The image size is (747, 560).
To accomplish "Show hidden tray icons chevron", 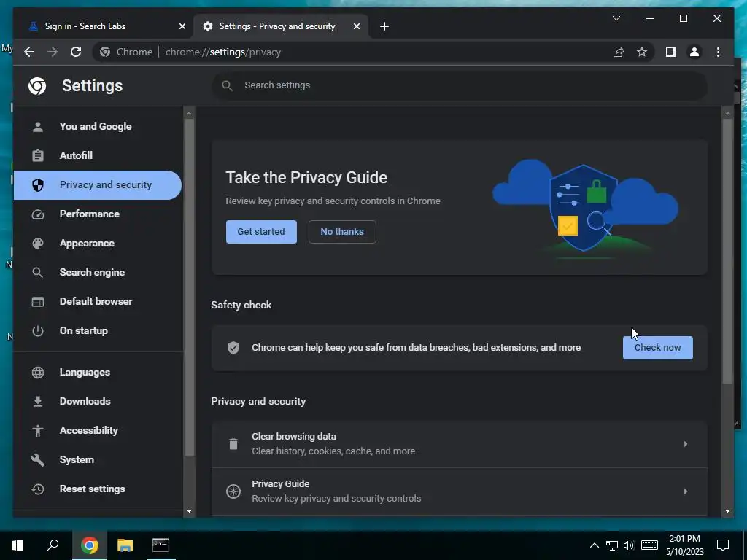I will pyautogui.click(x=594, y=545).
